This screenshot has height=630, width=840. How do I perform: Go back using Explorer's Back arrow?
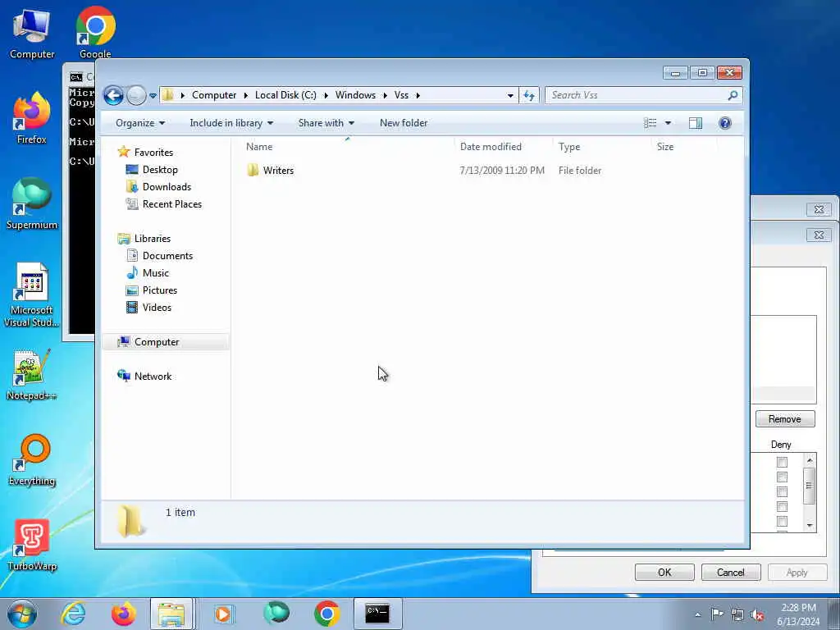(113, 95)
